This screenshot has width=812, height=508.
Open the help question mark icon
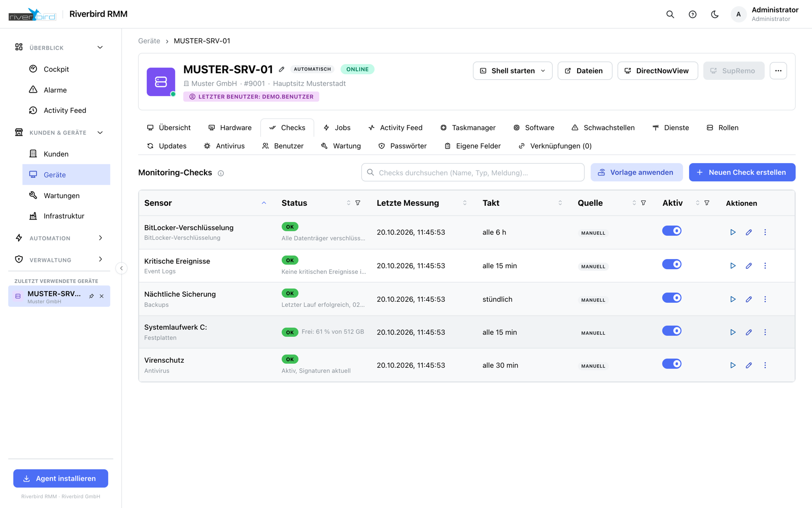[693, 14]
